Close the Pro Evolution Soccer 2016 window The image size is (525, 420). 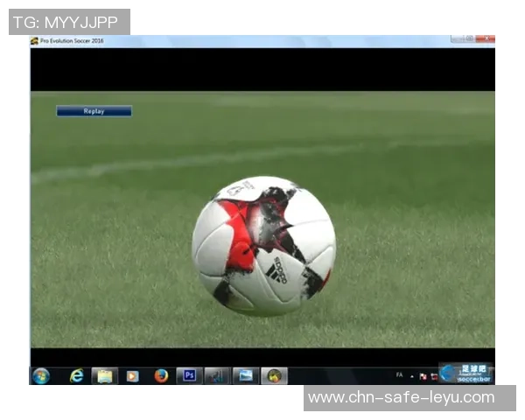[x=485, y=39]
